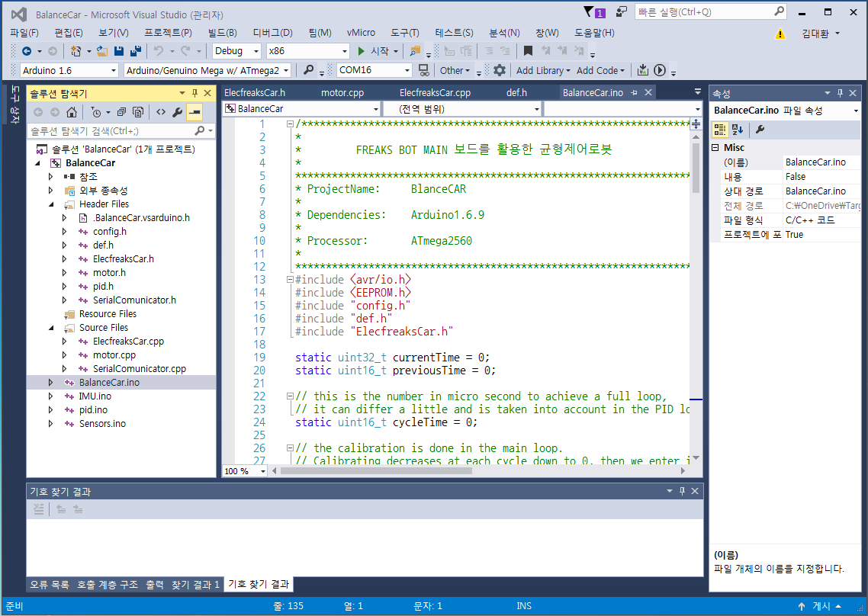Toggle pin on the Solution Explorer panel
Viewport: 868px width, 616px height.
coord(194,93)
